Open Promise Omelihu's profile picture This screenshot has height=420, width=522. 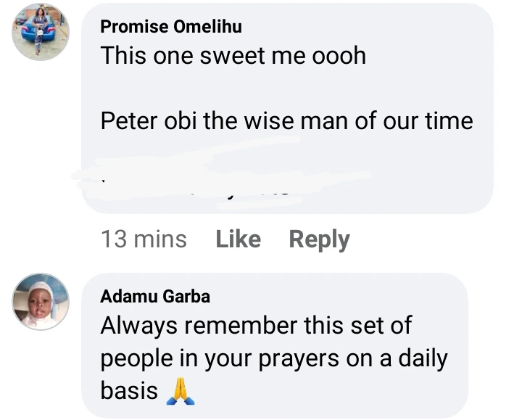[41, 33]
